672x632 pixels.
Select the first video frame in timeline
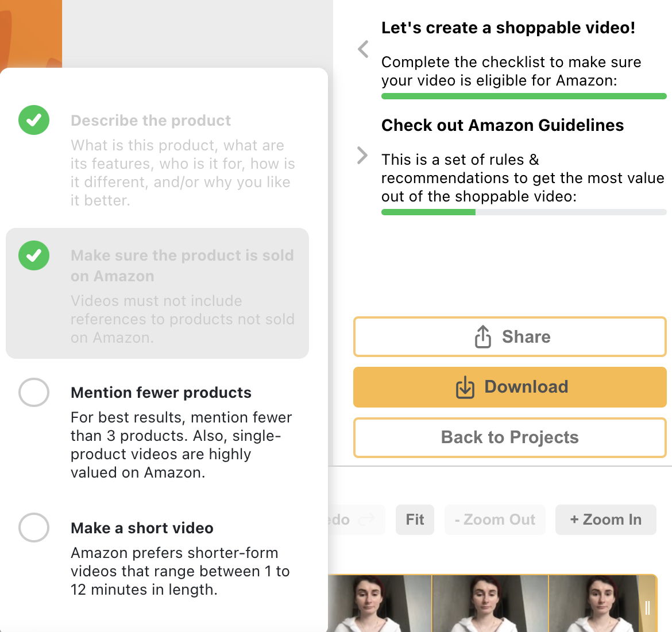click(380, 604)
